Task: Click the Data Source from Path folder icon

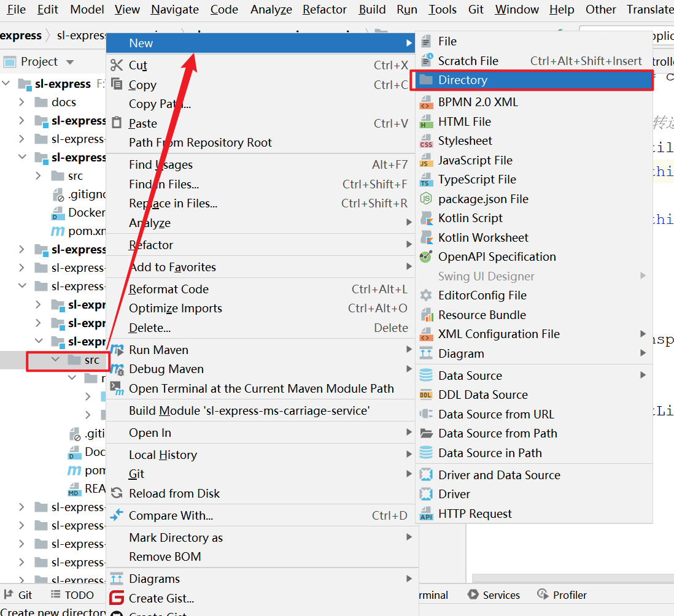Action: pos(426,433)
